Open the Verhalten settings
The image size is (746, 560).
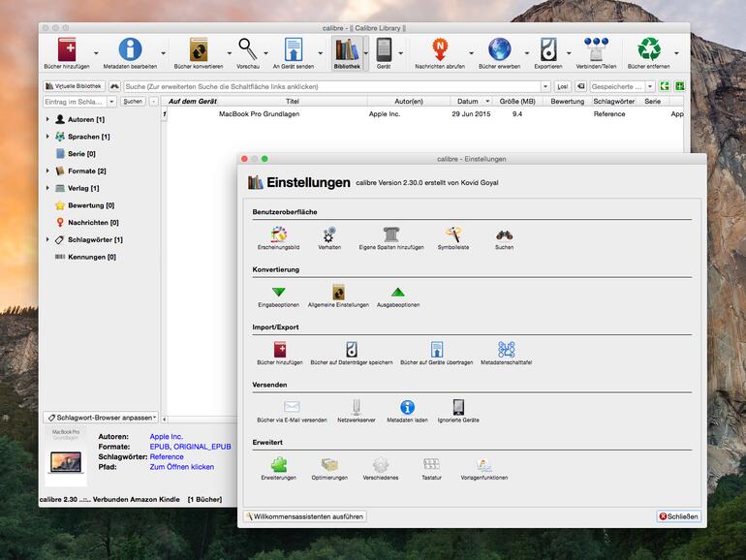click(x=329, y=234)
